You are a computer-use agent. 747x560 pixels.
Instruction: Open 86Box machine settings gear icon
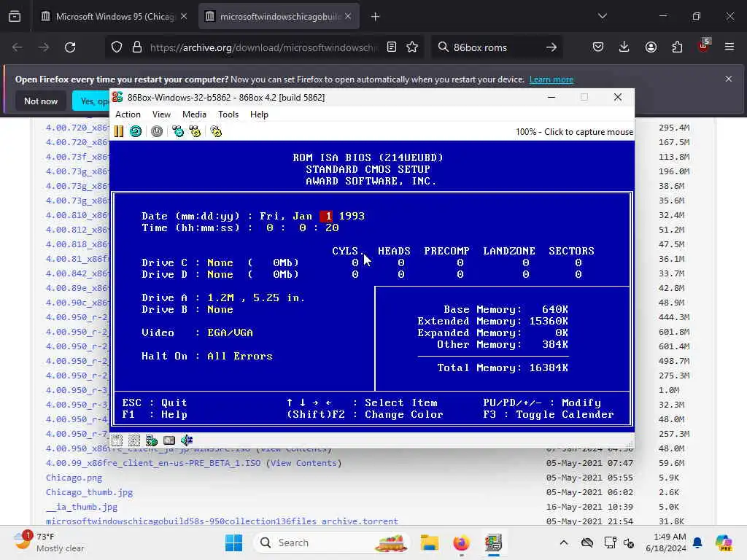tap(216, 131)
